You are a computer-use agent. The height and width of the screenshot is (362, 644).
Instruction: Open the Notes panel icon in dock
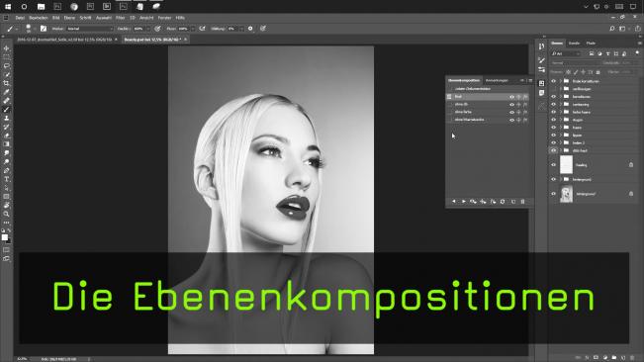tap(541, 93)
